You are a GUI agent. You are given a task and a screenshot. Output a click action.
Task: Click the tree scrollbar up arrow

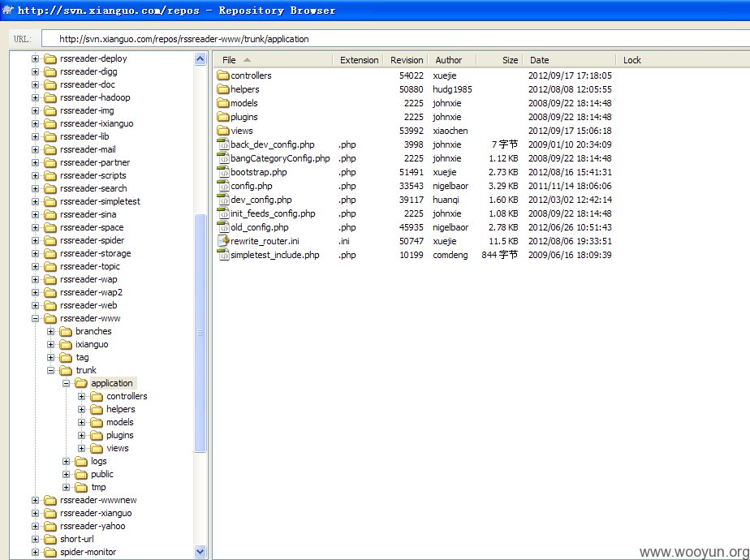200,58
